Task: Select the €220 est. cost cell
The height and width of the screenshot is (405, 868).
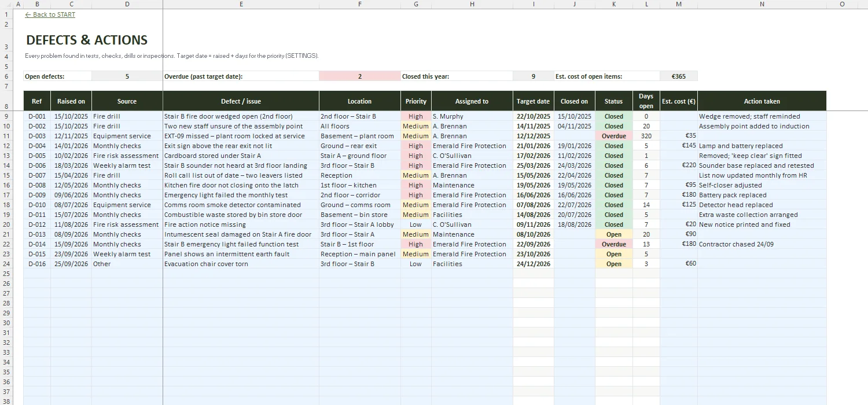Action: (679, 165)
